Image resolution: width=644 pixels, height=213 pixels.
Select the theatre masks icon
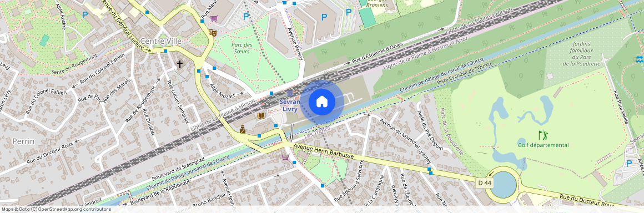click(212, 32)
